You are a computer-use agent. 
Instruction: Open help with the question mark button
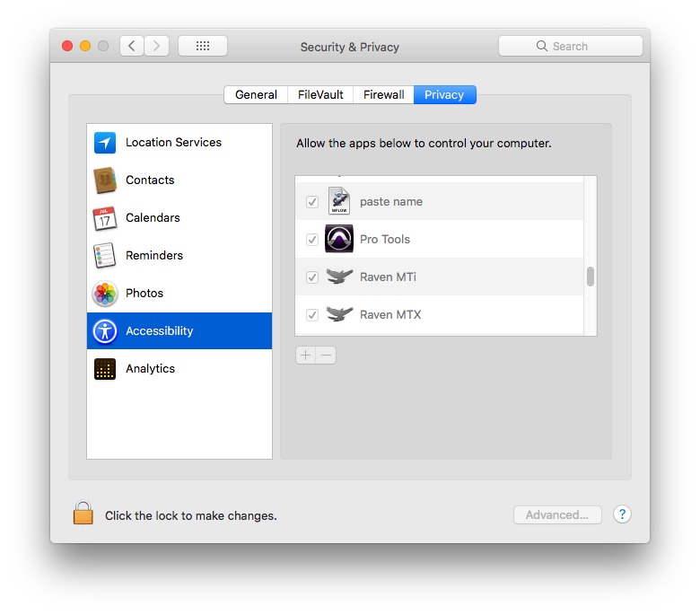(x=622, y=514)
